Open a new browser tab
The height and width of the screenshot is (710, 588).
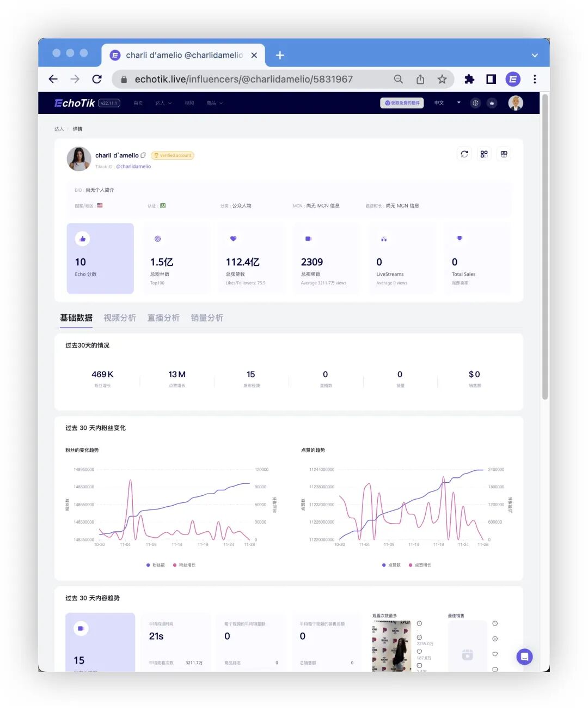coord(280,55)
